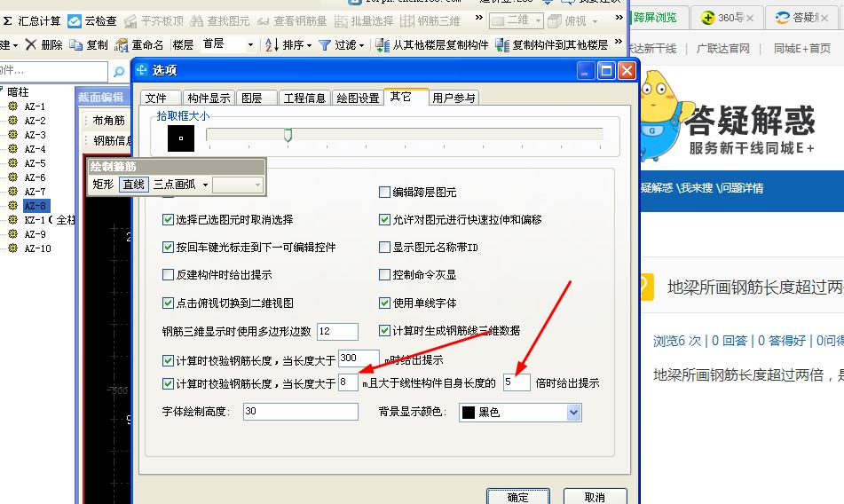This screenshot has height=504, width=844.
Task: Enable 编辑跨层图元 checkbox
Action: 384,192
